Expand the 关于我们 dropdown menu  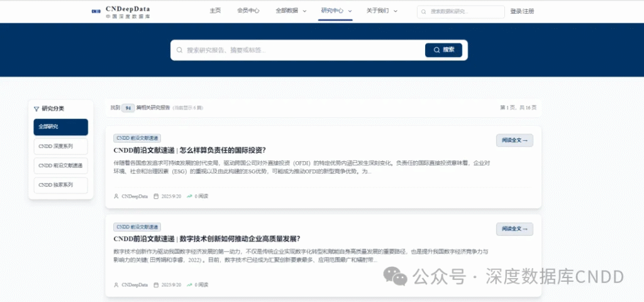click(382, 11)
